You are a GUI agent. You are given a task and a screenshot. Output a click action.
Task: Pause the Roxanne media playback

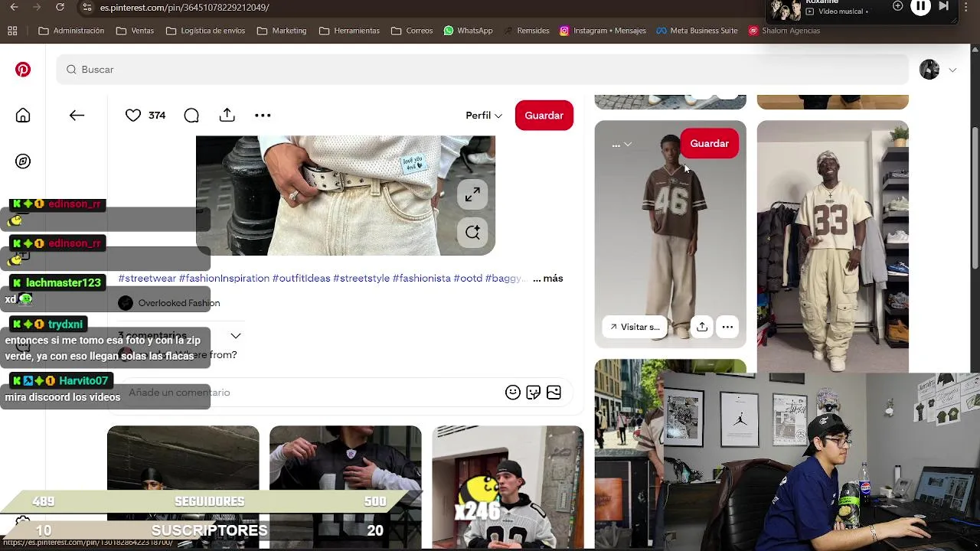click(x=920, y=7)
